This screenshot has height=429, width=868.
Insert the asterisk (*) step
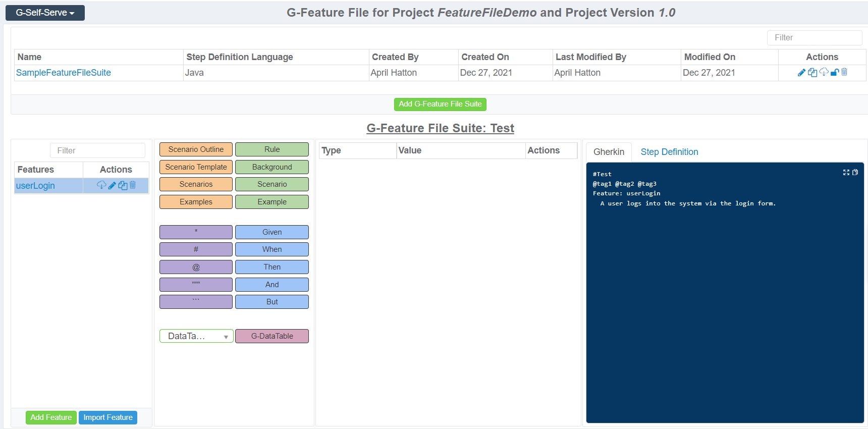[x=196, y=232]
